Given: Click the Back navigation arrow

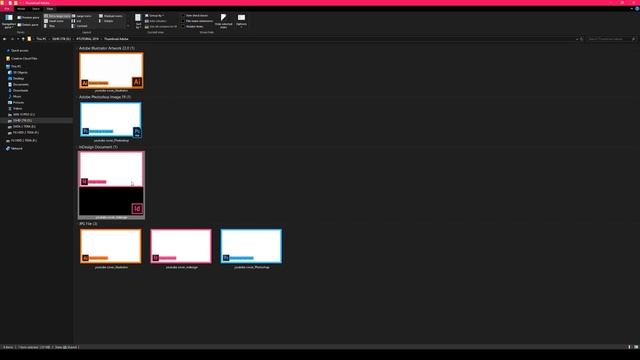Looking at the screenshot, I should tap(4, 39).
